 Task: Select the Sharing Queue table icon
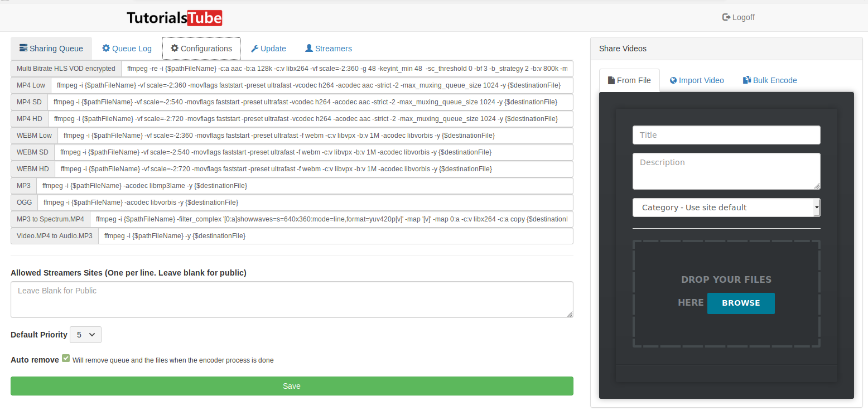coord(23,48)
